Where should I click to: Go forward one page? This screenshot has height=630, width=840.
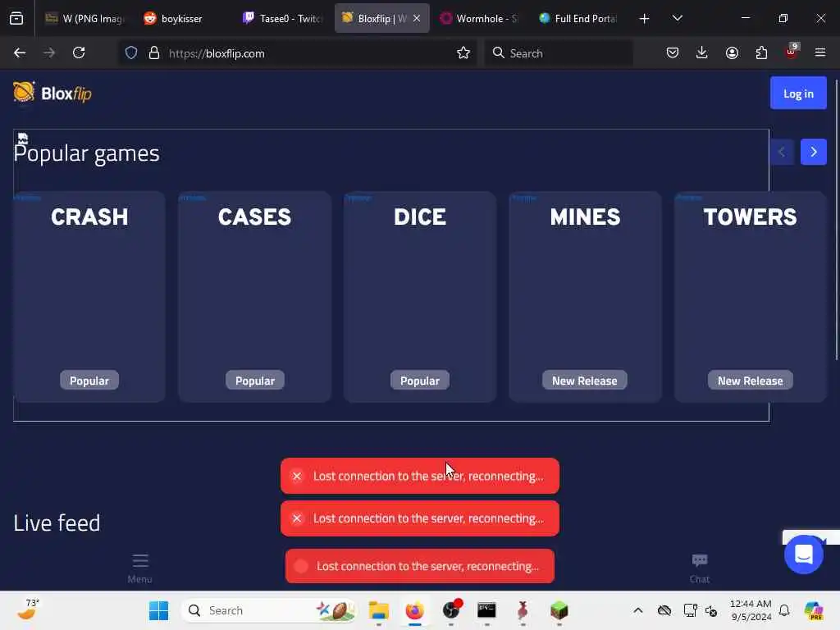pyautogui.click(x=49, y=53)
